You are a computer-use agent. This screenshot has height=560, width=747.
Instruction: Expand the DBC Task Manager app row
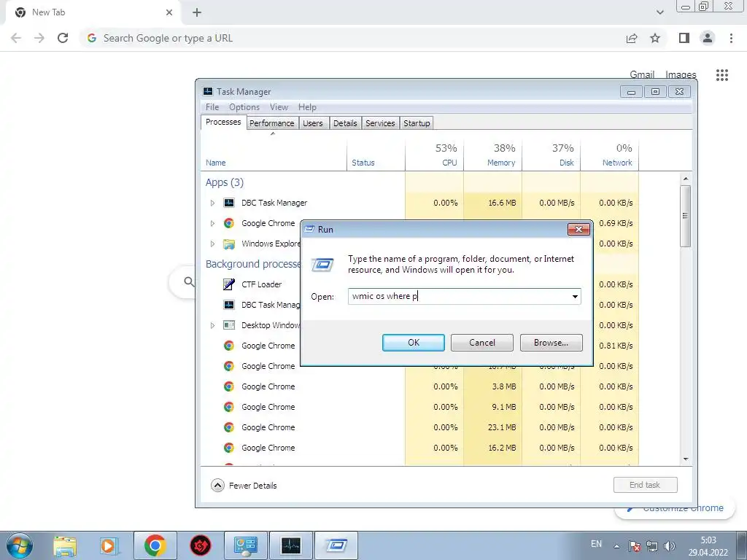(x=212, y=203)
